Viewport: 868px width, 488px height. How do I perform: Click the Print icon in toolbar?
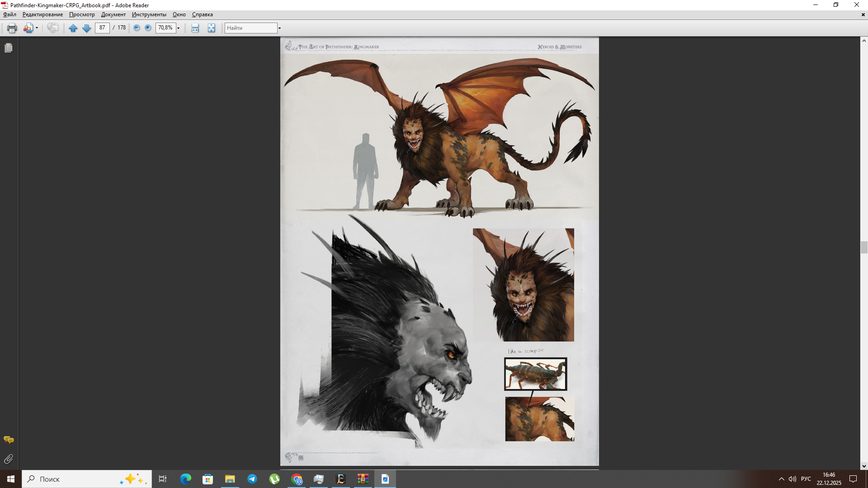click(x=12, y=28)
